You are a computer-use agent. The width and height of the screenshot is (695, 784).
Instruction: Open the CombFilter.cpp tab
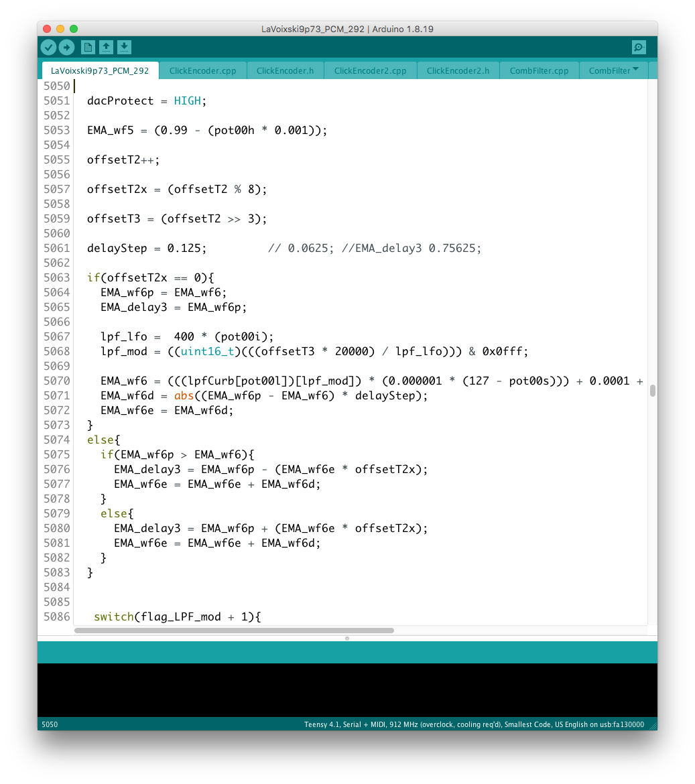tap(539, 70)
